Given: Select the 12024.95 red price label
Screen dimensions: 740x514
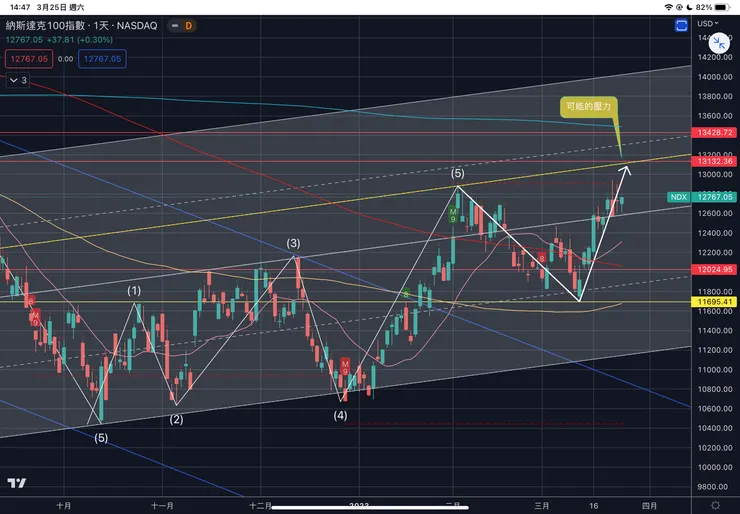Looking at the screenshot, I should pyautogui.click(x=715, y=270).
